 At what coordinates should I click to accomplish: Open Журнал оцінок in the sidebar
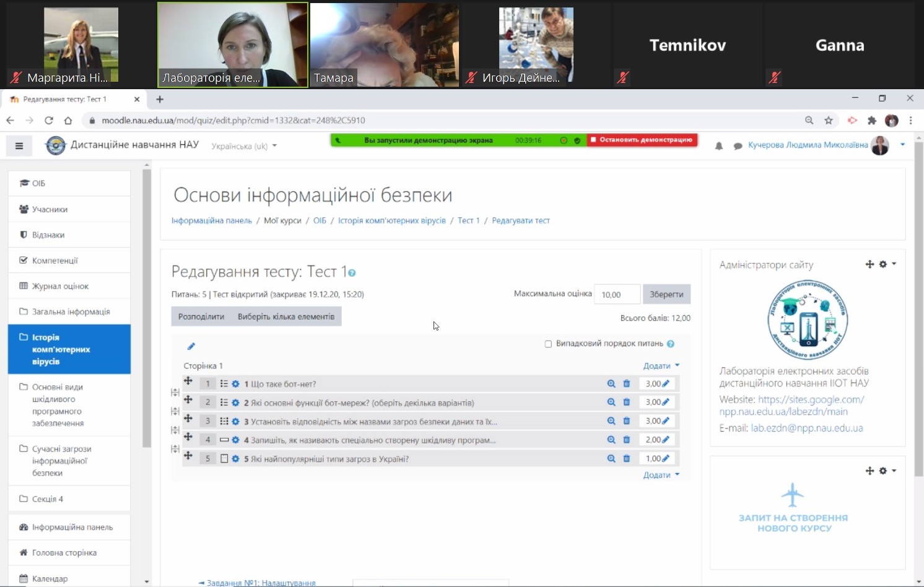pos(60,286)
